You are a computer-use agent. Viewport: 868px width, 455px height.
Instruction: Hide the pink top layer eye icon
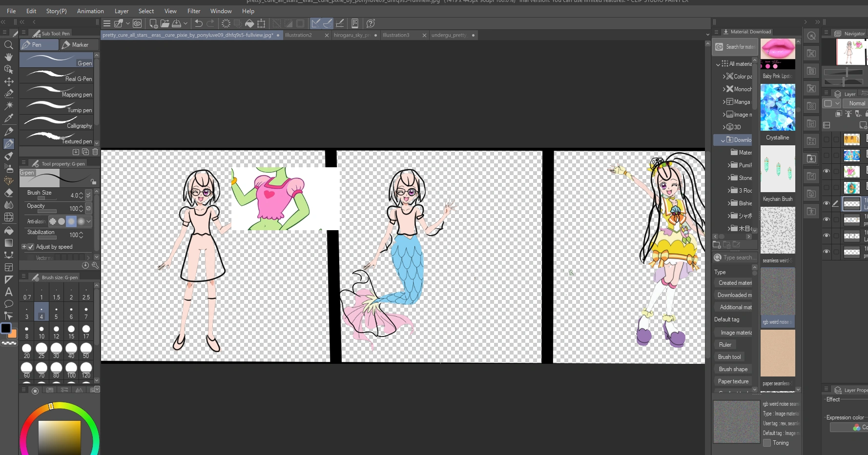827,171
